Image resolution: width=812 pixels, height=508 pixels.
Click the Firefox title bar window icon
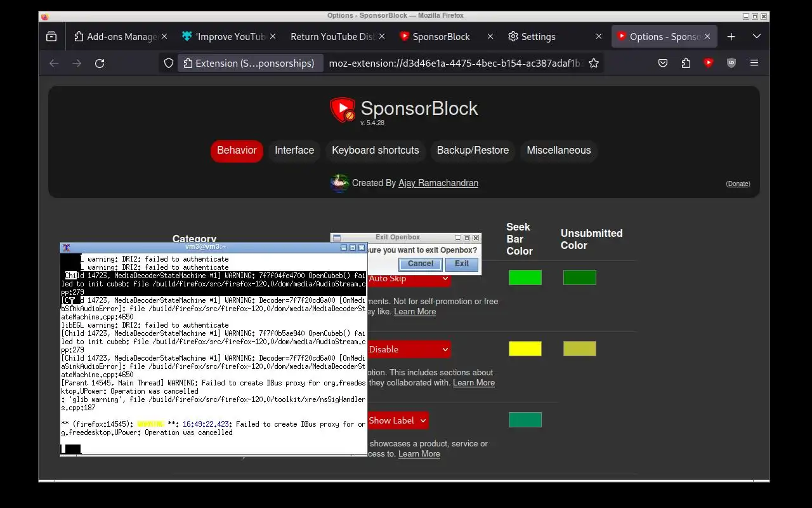click(x=44, y=17)
